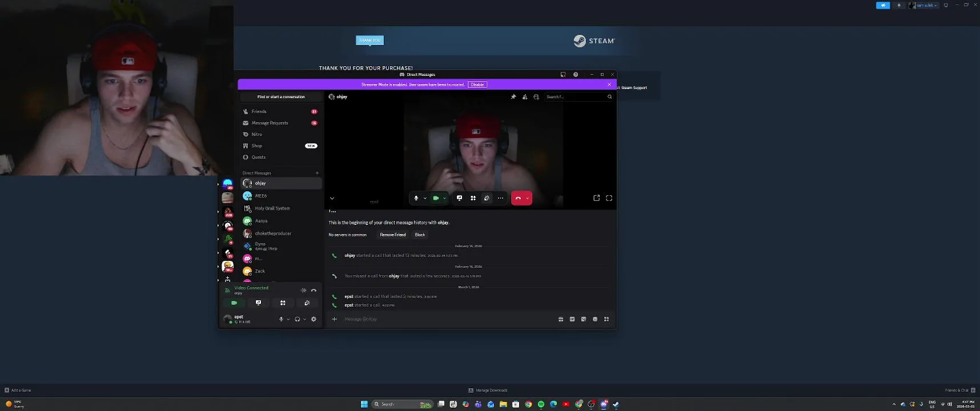Open the Friends tab
This screenshot has width=980, height=411.
click(280, 111)
